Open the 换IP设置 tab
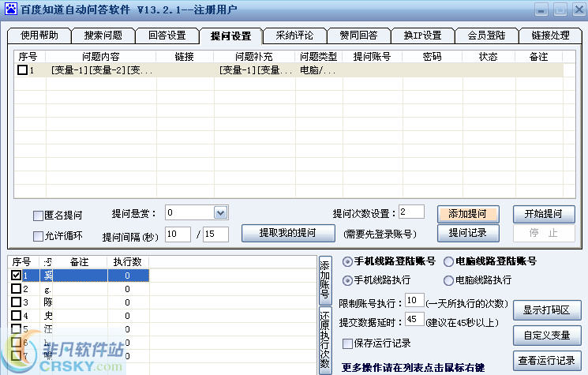Image resolution: width=588 pixels, height=375 pixels. pyautogui.click(x=422, y=36)
